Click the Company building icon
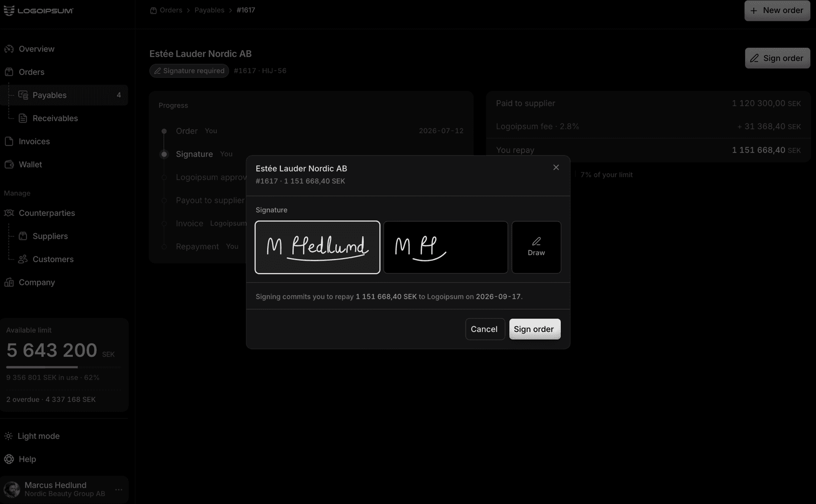Viewport: 816px width, 504px height. pos(9,282)
